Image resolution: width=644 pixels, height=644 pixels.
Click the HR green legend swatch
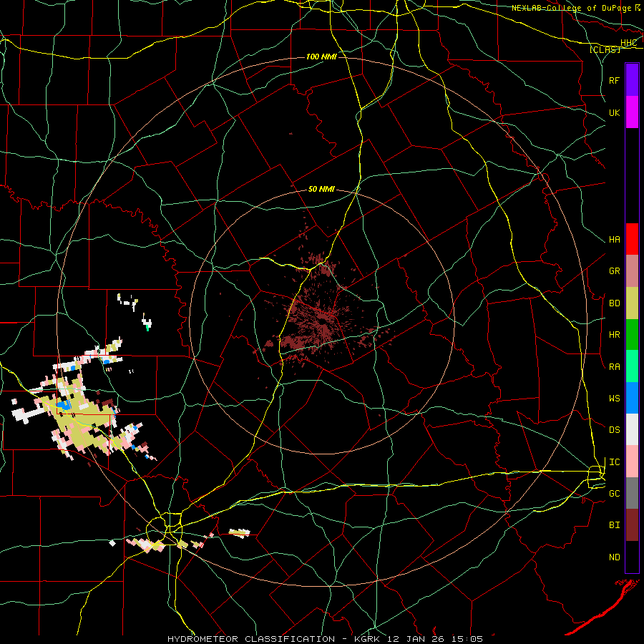(x=632, y=335)
